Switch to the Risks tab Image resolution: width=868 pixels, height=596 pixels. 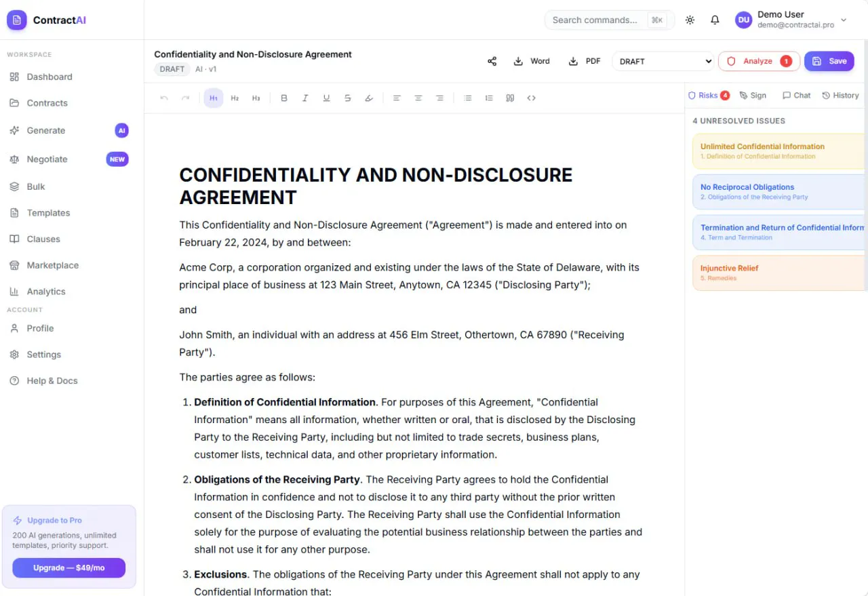pyautogui.click(x=709, y=96)
